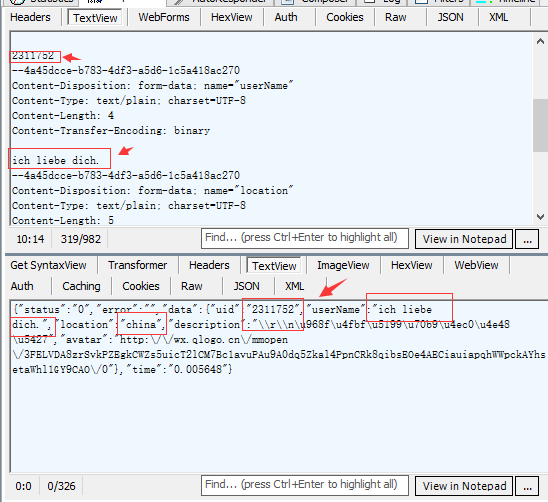Open the response XML tab

294,286
